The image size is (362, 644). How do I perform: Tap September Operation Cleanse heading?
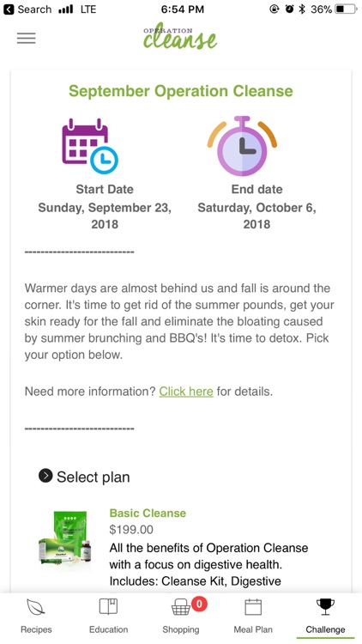pos(181,91)
